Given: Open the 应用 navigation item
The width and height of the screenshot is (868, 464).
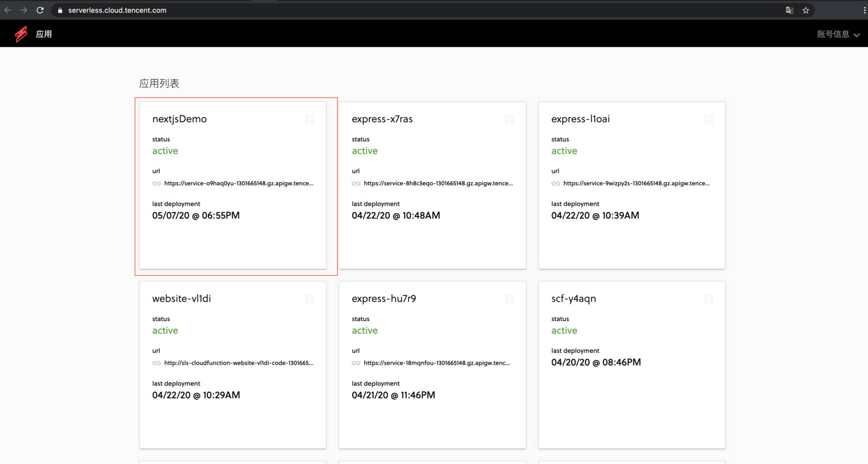Looking at the screenshot, I should click(44, 34).
